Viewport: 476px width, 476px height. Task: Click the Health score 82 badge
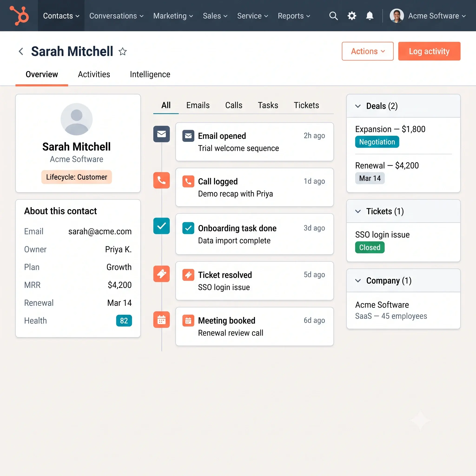124,321
